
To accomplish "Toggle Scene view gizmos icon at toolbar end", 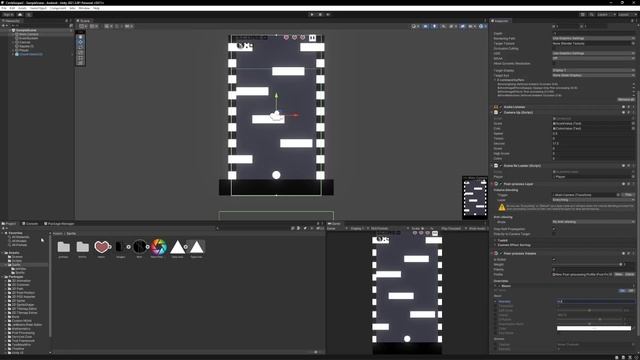I will (x=481, y=26).
